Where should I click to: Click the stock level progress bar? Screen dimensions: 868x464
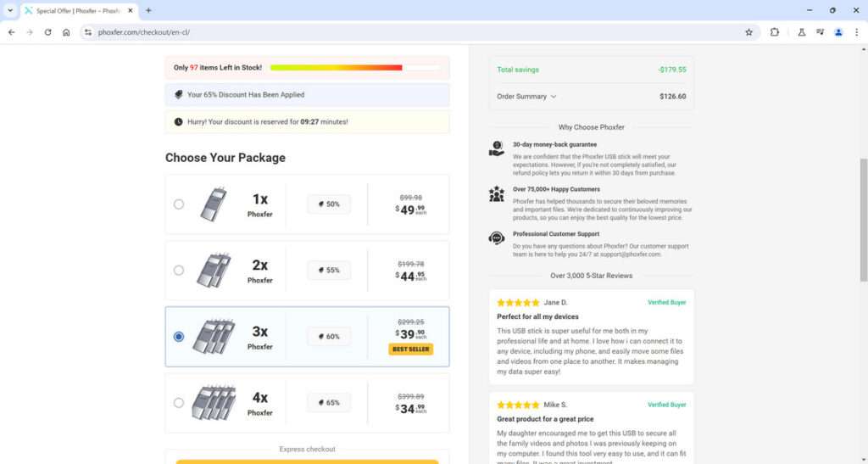click(x=355, y=67)
